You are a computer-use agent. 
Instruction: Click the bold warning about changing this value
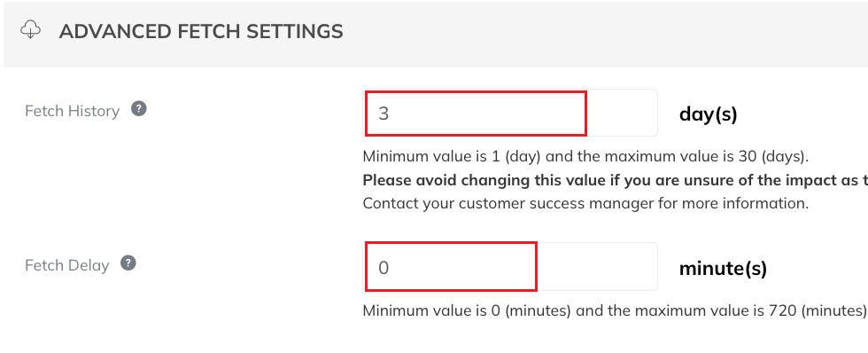615,180
